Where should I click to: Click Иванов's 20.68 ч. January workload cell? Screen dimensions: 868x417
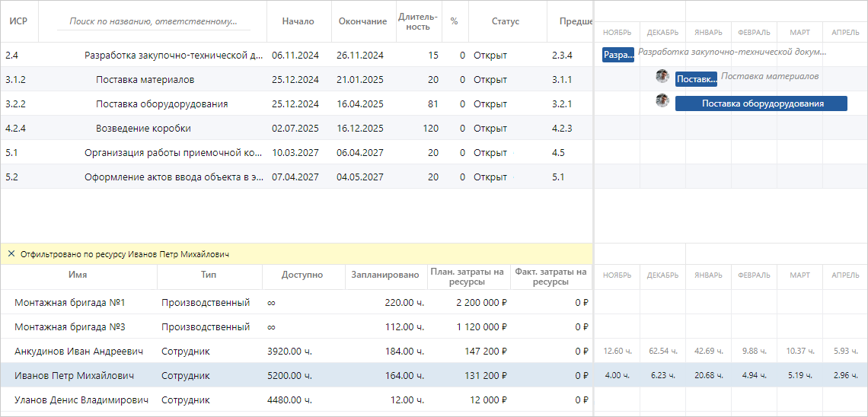coord(708,376)
